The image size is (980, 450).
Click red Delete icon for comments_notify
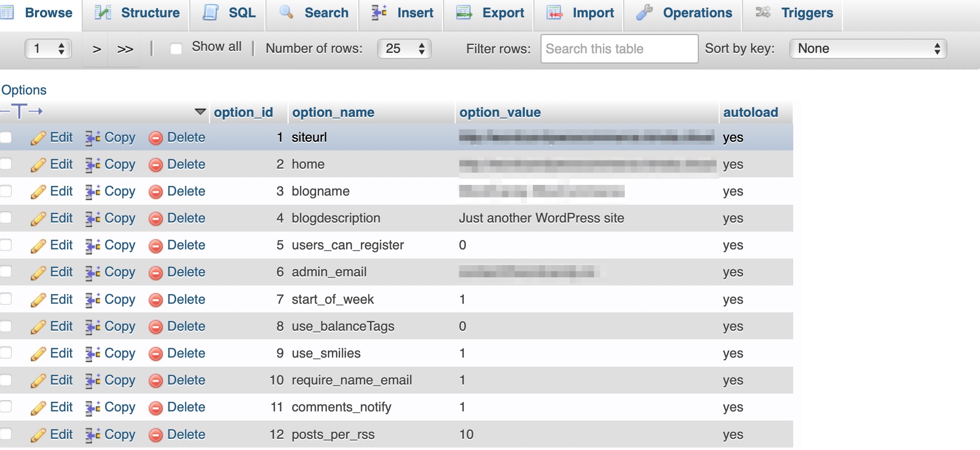156,408
